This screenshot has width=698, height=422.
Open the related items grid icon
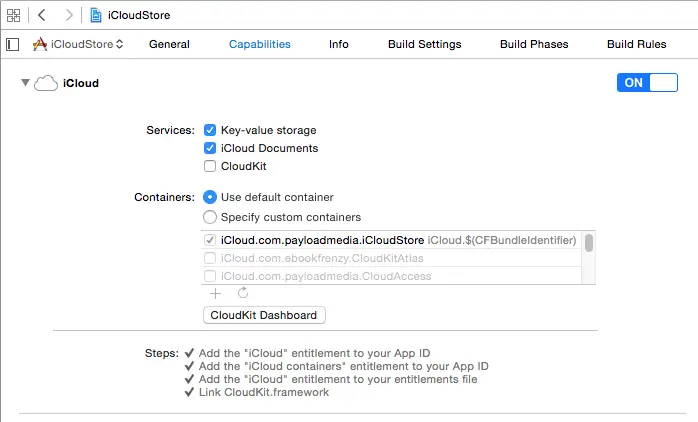[14, 15]
